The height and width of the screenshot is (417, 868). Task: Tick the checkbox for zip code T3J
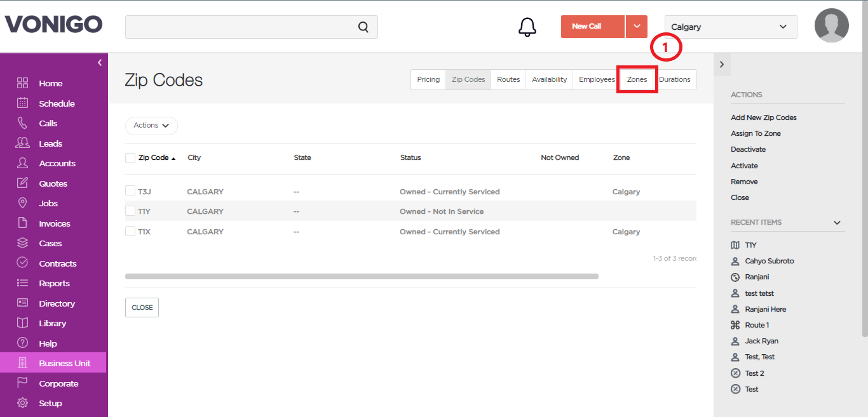[130, 191]
